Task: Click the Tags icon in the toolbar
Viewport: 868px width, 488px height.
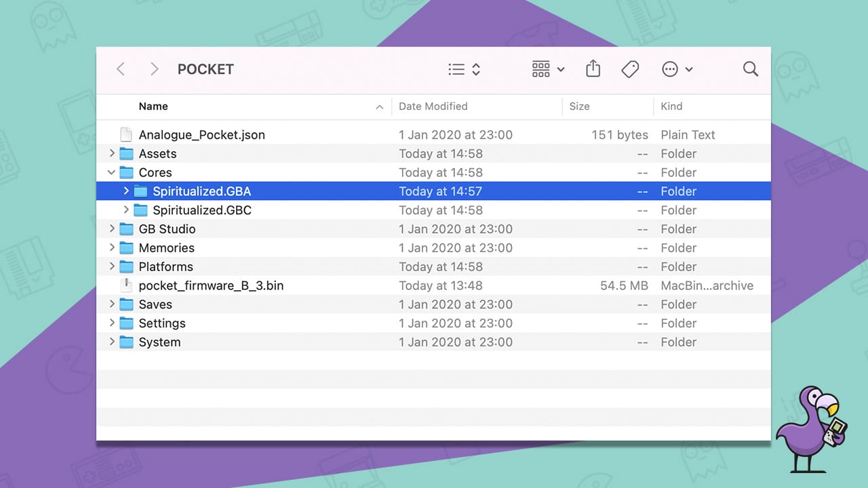Action: pyautogui.click(x=630, y=68)
